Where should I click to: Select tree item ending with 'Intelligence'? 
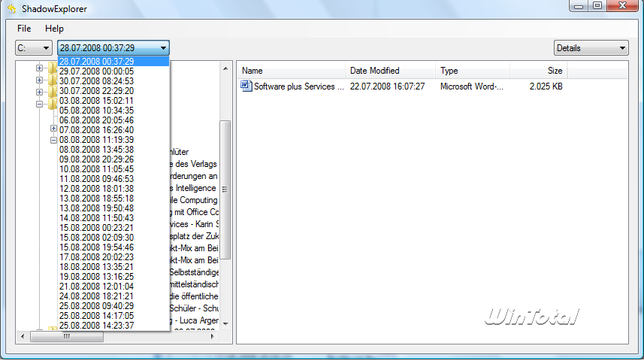(x=193, y=188)
